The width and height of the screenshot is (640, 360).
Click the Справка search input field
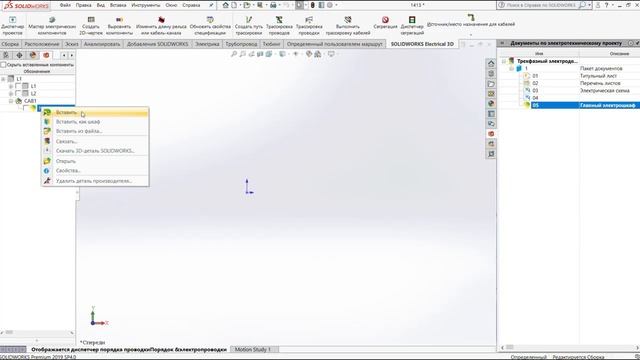coord(542,5)
